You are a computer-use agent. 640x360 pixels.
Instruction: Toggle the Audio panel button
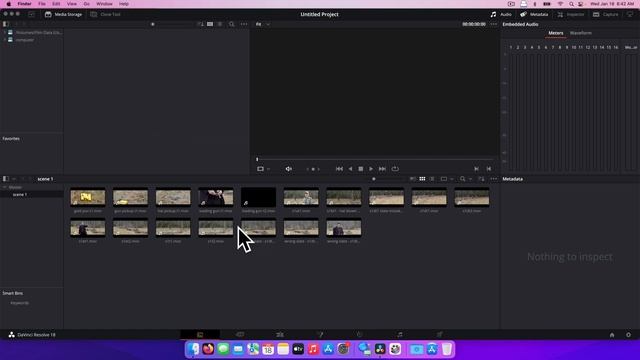501,14
